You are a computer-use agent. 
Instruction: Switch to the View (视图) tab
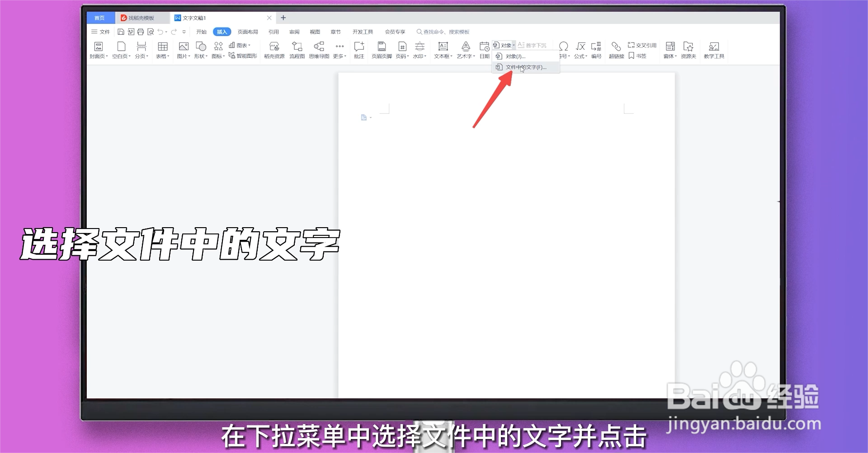point(315,32)
